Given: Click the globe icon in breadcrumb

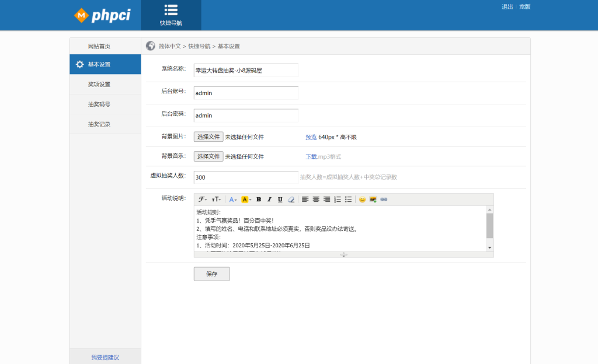Looking at the screenshot, I should [x=151, y=46].
